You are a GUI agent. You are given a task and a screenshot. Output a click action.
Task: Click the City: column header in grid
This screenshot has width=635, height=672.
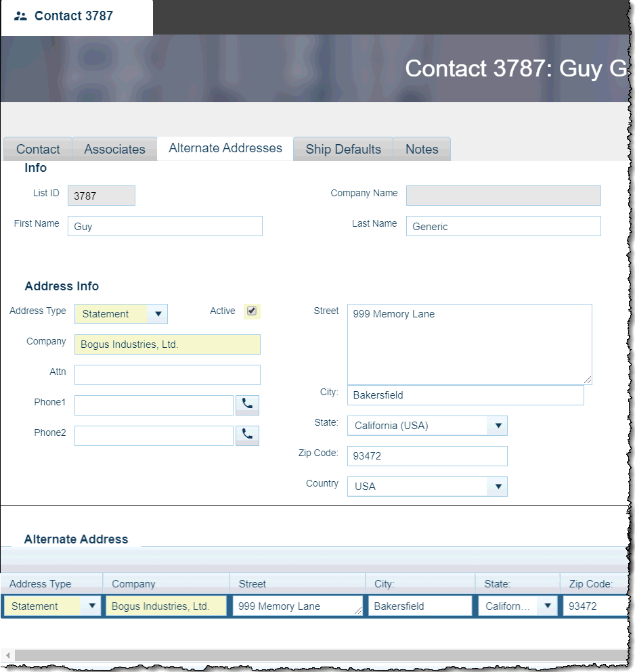coord(420,584)
